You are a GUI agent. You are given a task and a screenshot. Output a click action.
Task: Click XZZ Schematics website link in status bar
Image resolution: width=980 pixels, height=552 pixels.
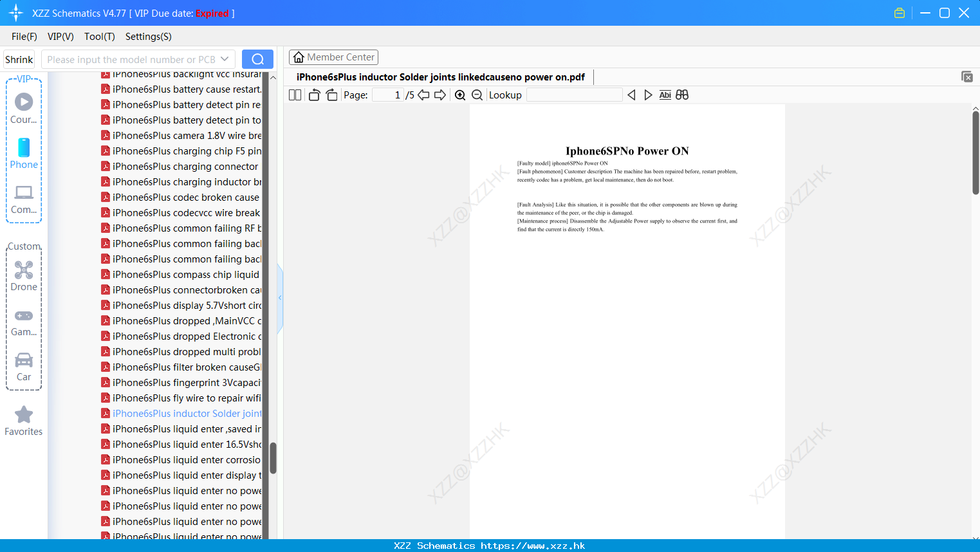[x=490, y=546]
